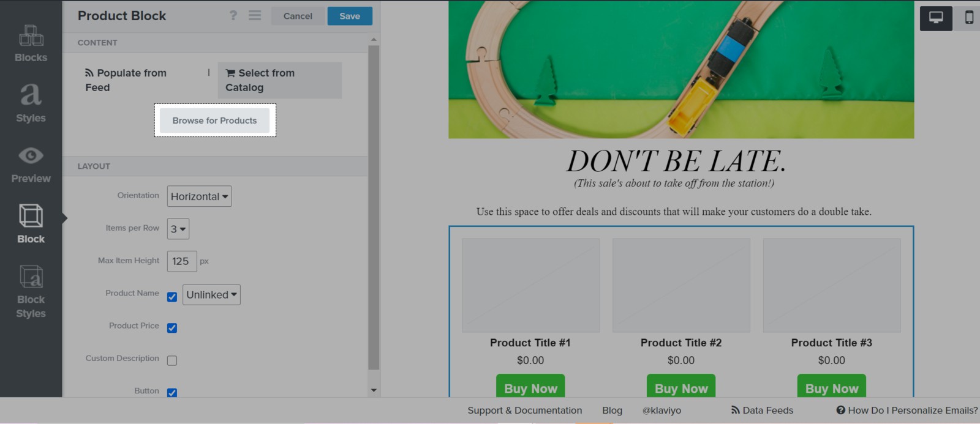Open the Orientation dropdown
Viewport: 980px width, 424px height.
tap(199, 196)
